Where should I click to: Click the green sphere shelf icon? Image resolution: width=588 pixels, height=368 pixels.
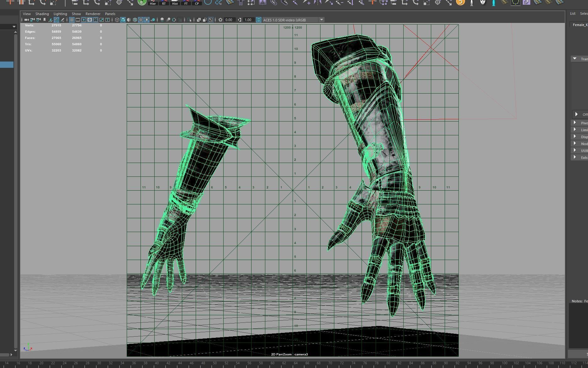click(x=142, y=2)
